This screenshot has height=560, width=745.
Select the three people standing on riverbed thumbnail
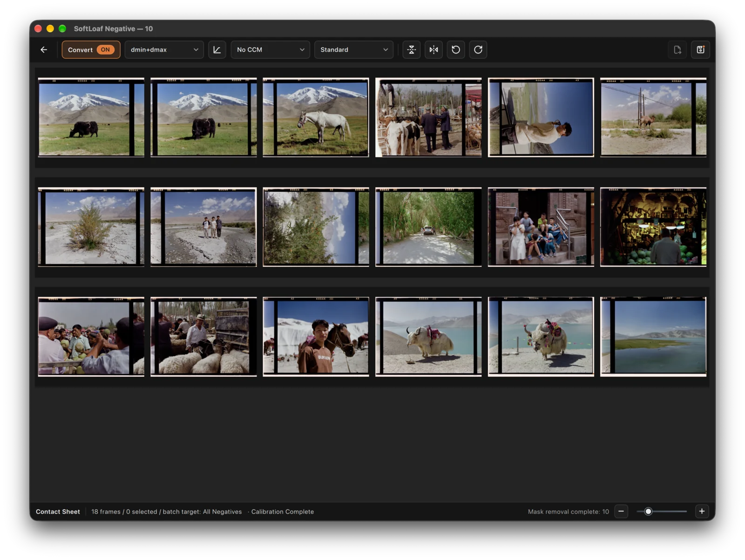pos(203,227)
